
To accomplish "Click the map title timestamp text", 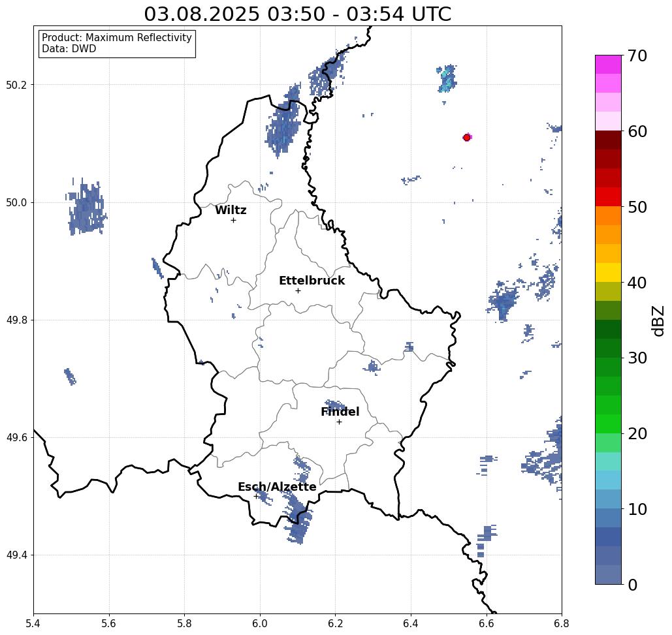I will coord(297,14).
